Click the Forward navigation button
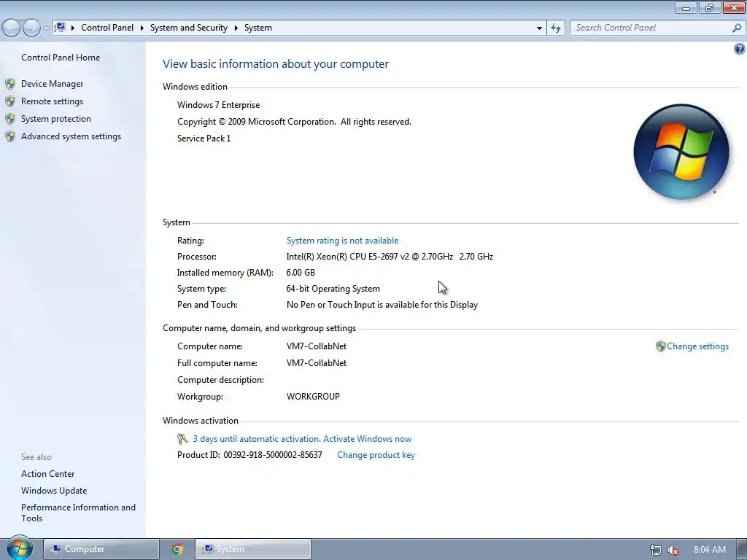 [31, 28]
